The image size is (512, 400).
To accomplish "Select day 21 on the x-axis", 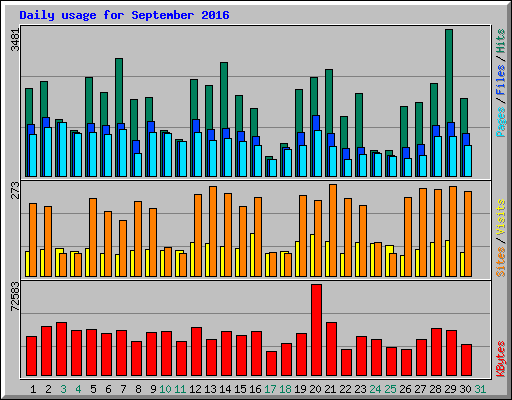I will tap(330, 389).
